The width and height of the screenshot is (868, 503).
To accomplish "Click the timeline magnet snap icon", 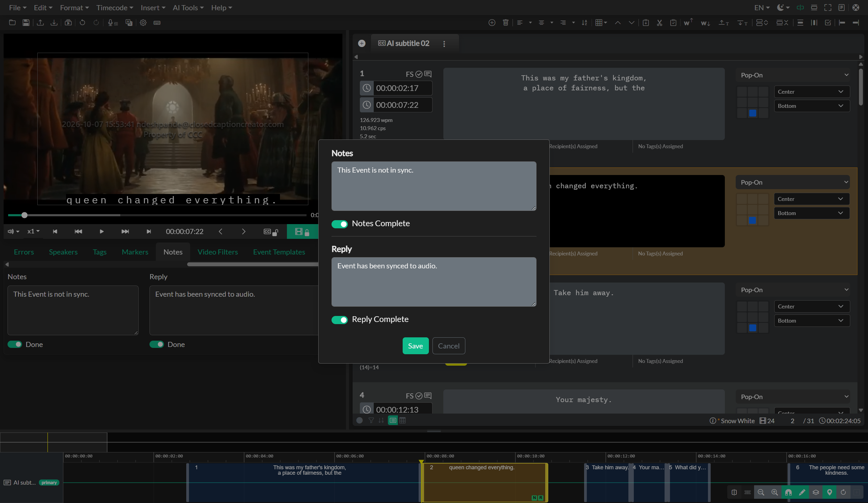I will click(x=788, y=492).
